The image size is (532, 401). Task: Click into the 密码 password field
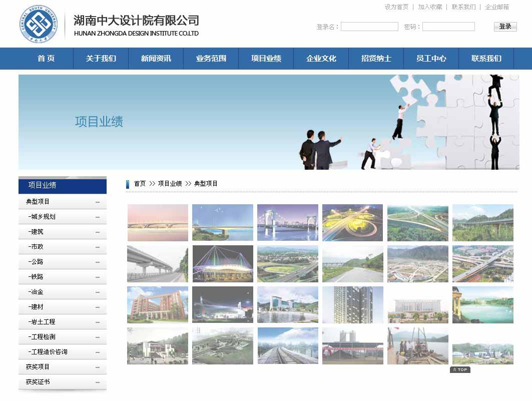pos(448,27)
